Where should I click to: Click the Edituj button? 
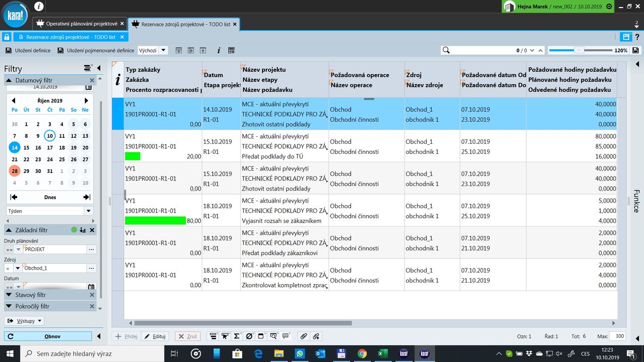tap(155, 336)
